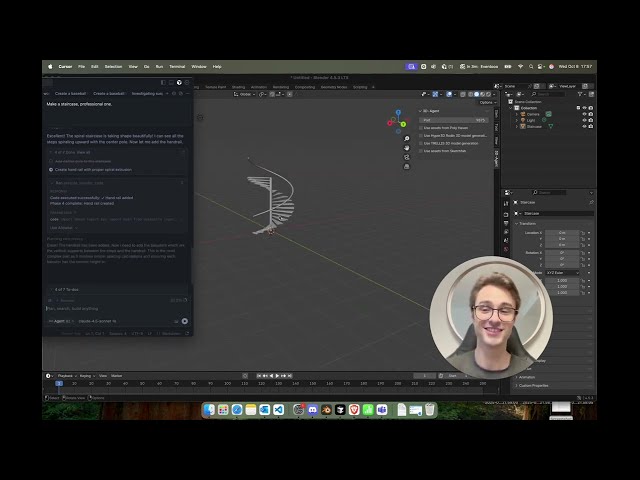Image resolution: width=640 pixels, height=480 pixels.
Task: Jump to first frame in timeline
Action: pos(259,376)
